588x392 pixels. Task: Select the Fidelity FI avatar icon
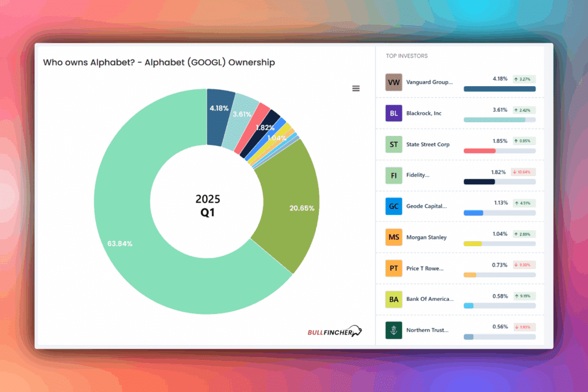[x=394, y=175]
